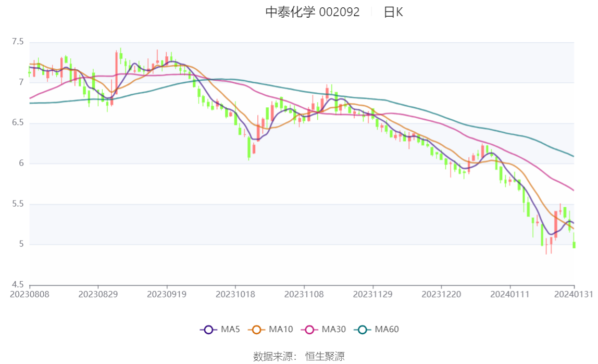Hide the MA5 line via its label

(230, 329)
